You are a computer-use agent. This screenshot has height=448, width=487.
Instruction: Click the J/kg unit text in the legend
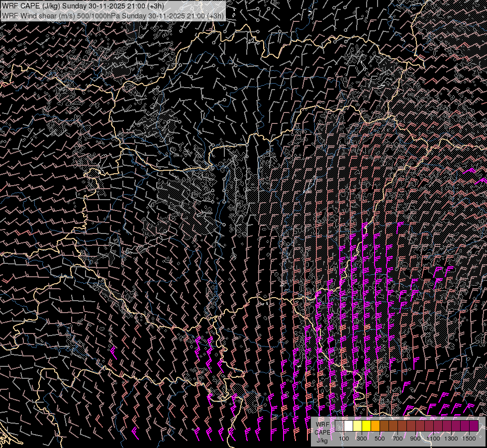[322, 440]
